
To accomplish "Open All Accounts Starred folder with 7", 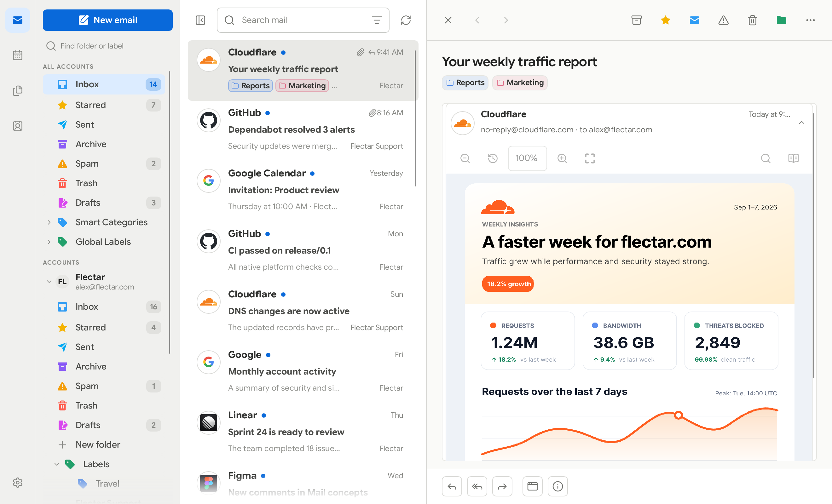I will tap(104, 105).
